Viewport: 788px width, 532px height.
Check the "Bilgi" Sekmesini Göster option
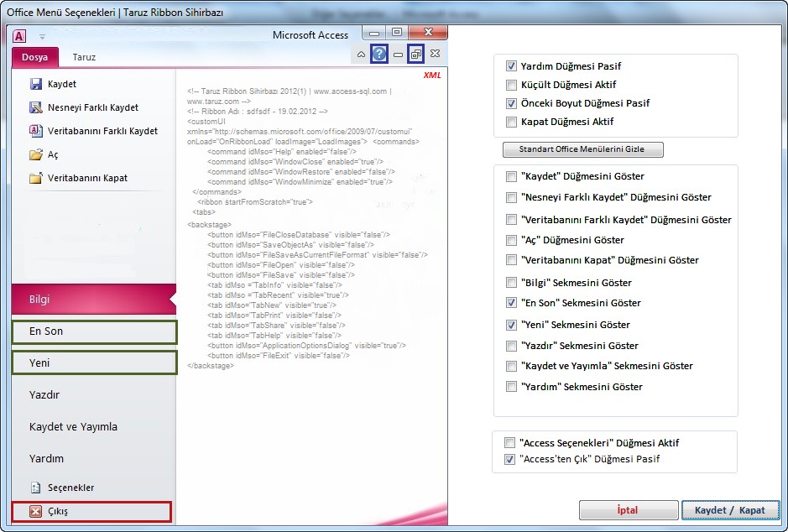tap(511, 283)
